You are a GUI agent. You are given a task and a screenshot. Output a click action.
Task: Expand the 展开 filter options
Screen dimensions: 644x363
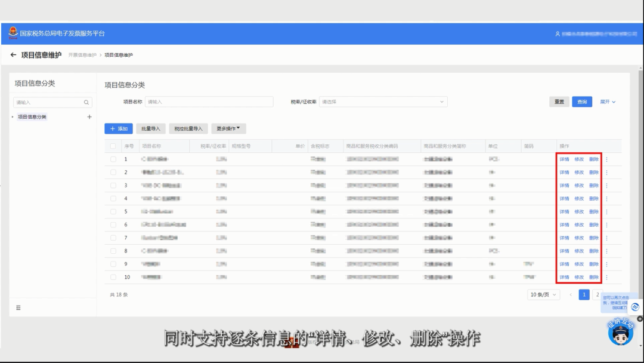point(608,102)
